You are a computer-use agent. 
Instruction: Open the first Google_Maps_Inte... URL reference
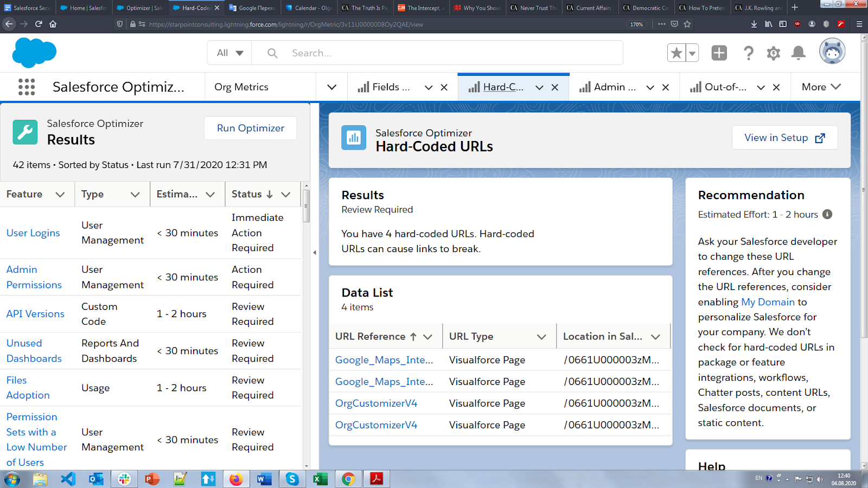(384, 360)
